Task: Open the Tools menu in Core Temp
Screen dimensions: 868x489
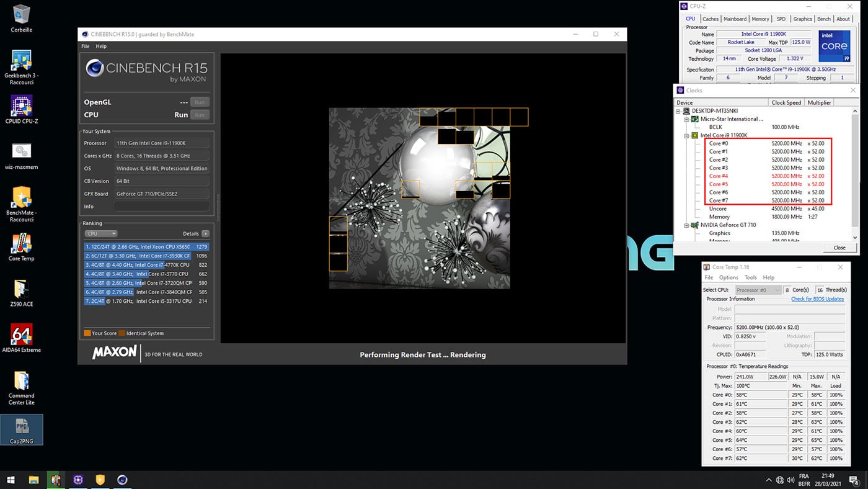Action: (751, 277)
